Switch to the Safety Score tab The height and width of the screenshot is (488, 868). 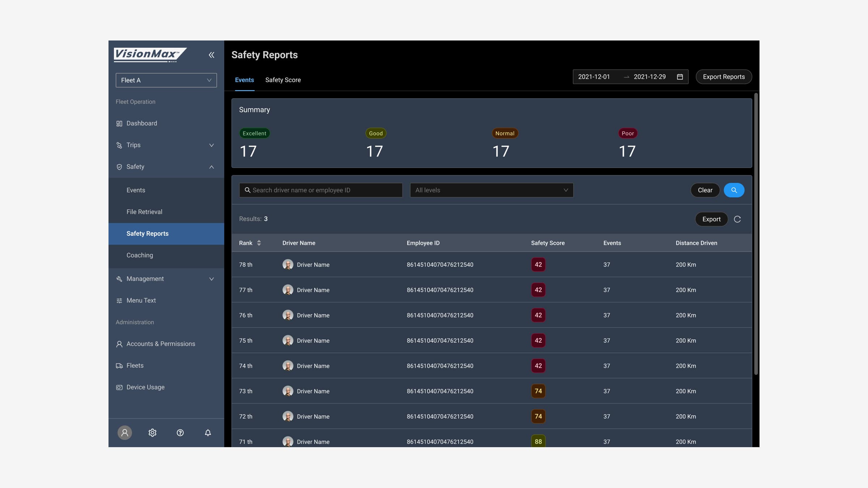[x=283, y=80]
